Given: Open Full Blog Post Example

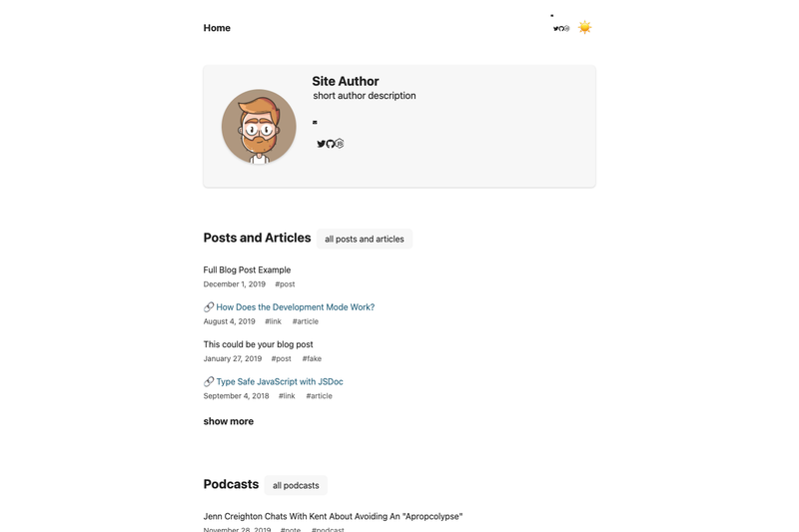Looking at the screenshot, I should click(x=247, y=269).
